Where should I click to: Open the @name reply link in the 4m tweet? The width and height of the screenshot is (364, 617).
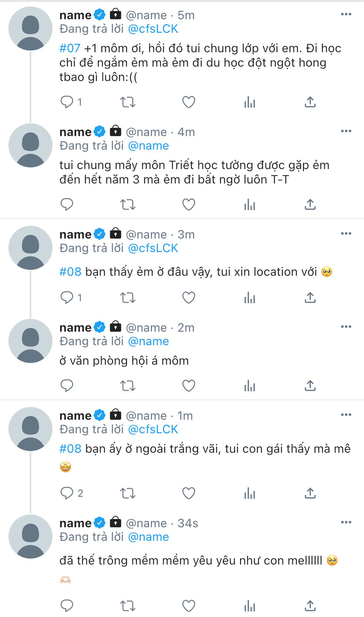(x=148, y=146)
